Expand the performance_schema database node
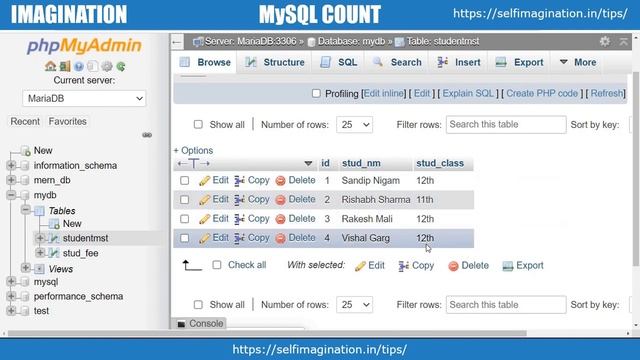The width and height of the screenshot is (640, 360). (11, 296)
